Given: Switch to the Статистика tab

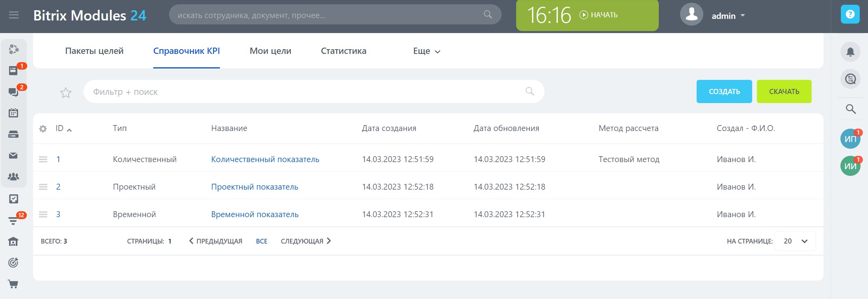Looking at the screenshot, I should click(343, 51).
